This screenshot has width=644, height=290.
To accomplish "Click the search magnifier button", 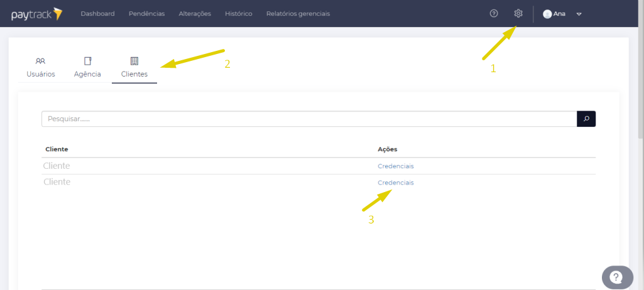I will pyautogui.click(x=586, y=119).
